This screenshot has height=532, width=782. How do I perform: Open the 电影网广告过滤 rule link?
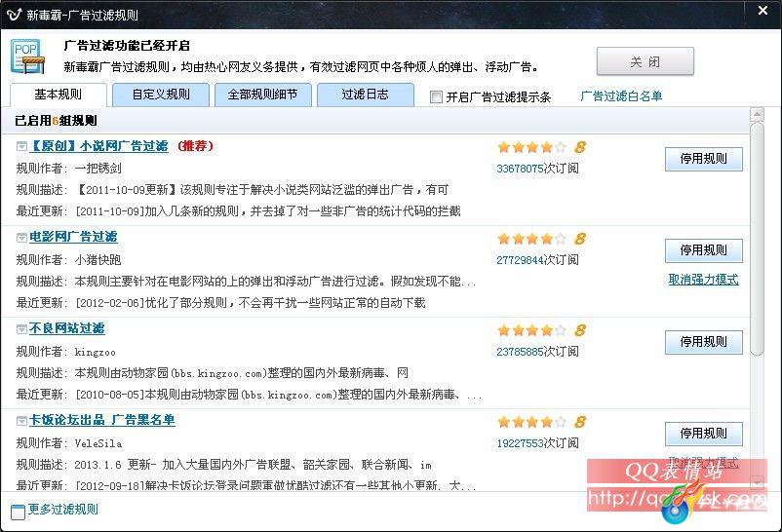click(73, 238)
